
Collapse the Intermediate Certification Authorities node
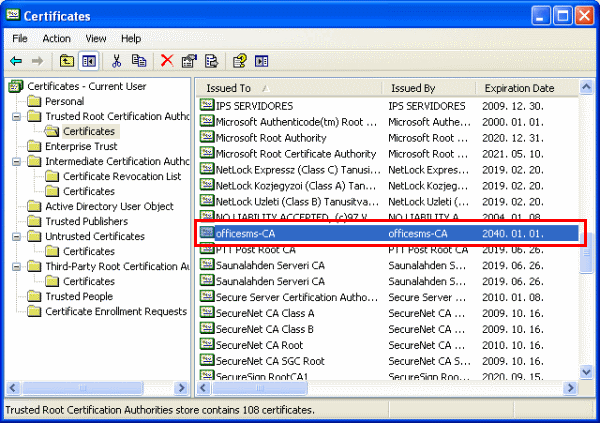point(16,162)
